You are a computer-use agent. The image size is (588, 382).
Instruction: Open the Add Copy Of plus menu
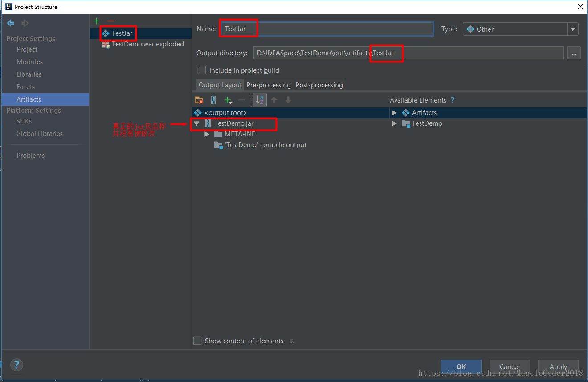(x=228, y=100)
